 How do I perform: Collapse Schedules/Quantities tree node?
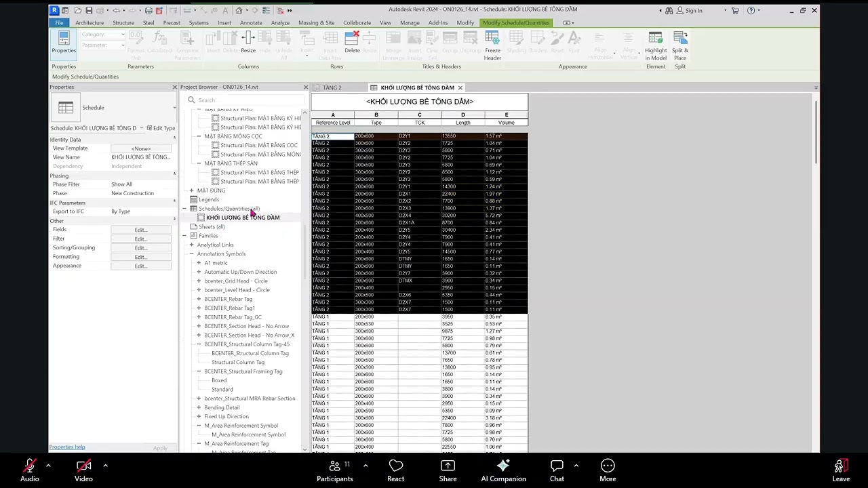pyautogui.click(x=184, y=209)
